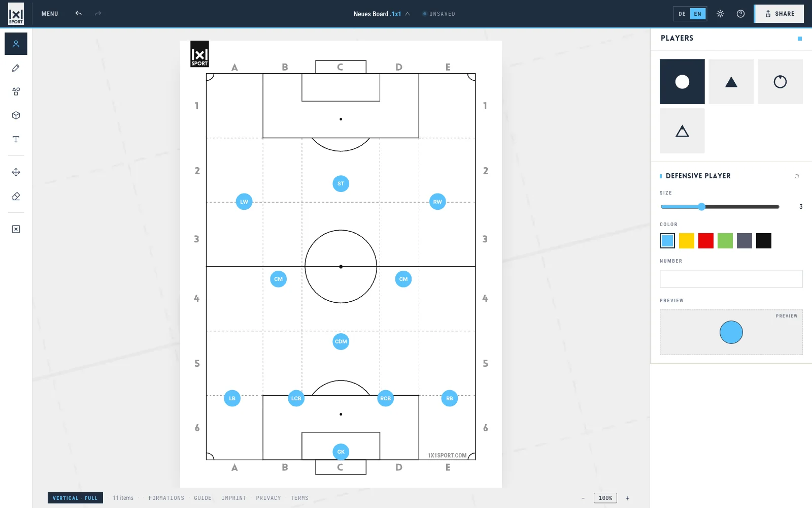
Task: Select the Eraser tool
Action: [16, 196]
